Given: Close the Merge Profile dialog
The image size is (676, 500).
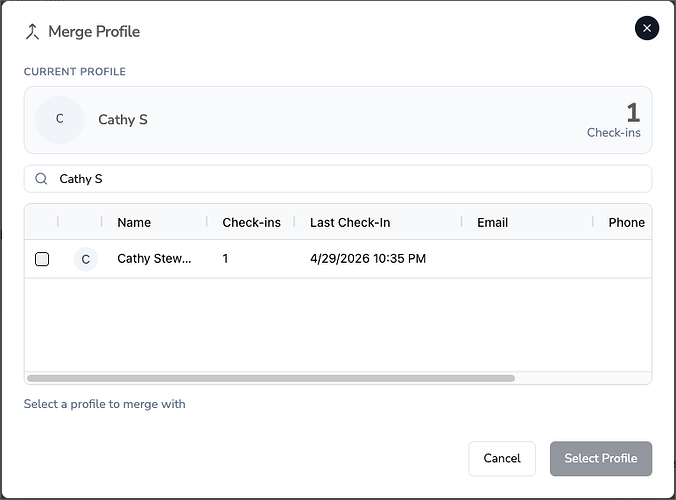Looking at the screenshot, I should pyautogui.click(x=647, y=28).
